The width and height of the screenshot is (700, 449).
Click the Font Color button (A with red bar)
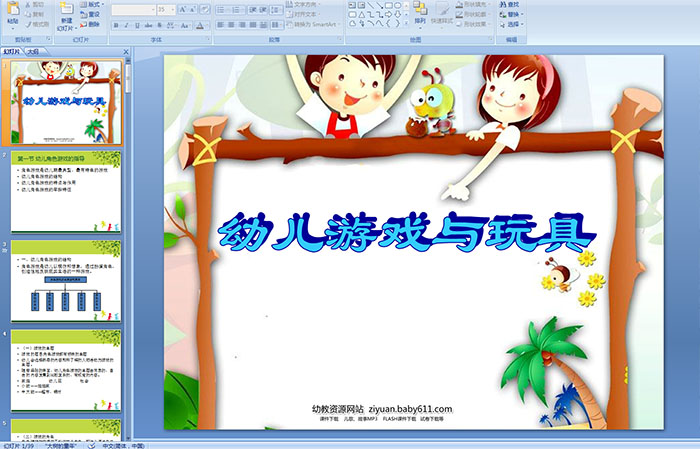200,25
